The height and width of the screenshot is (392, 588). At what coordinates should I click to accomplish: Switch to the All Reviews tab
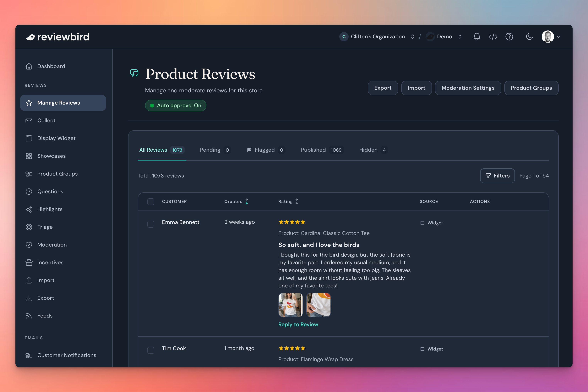pyautogui.click(x=162, y=150)
